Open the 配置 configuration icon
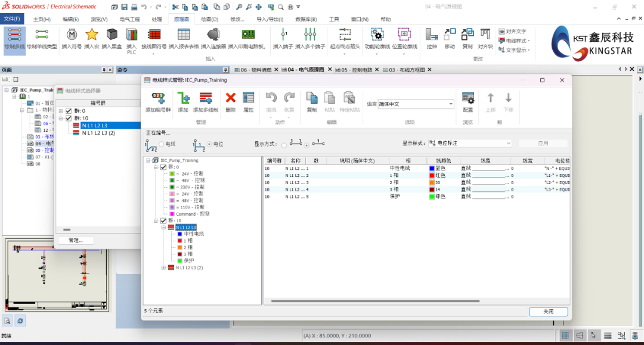Viewport: 644px width, 345px height. [x=468, y=98]
